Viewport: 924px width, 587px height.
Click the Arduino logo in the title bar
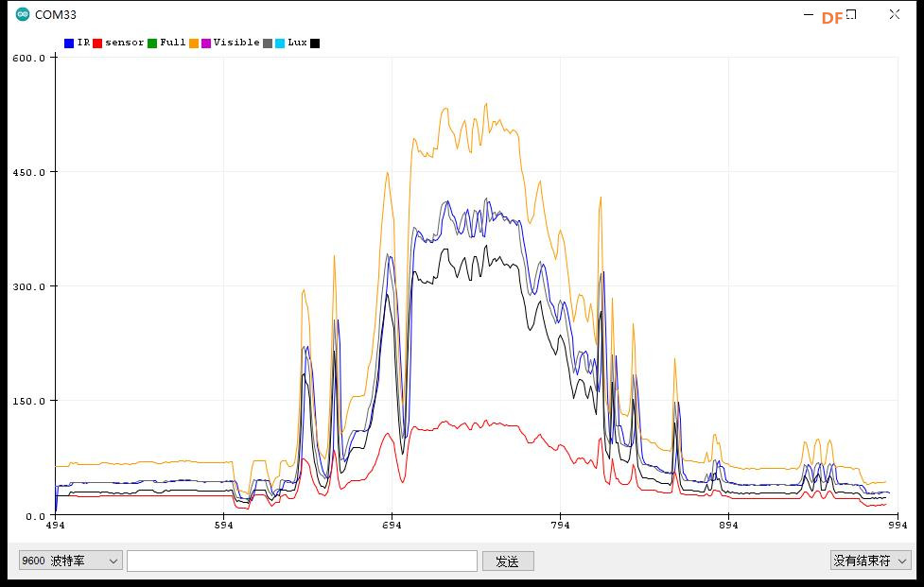click(22, 14)
